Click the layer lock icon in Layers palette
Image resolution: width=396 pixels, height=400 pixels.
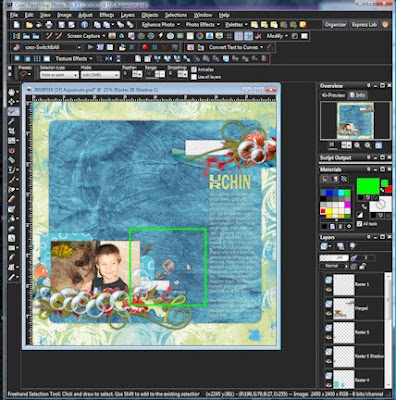tap(362, 266)
